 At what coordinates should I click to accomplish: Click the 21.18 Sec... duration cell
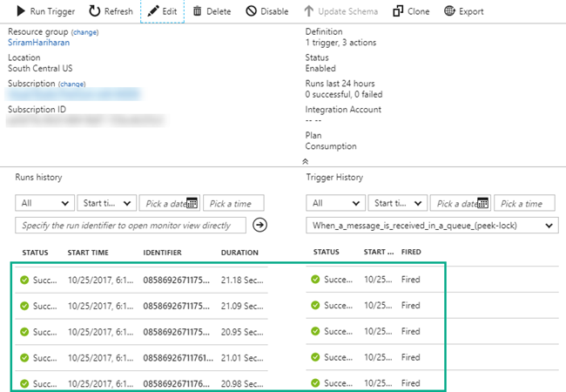242,280
